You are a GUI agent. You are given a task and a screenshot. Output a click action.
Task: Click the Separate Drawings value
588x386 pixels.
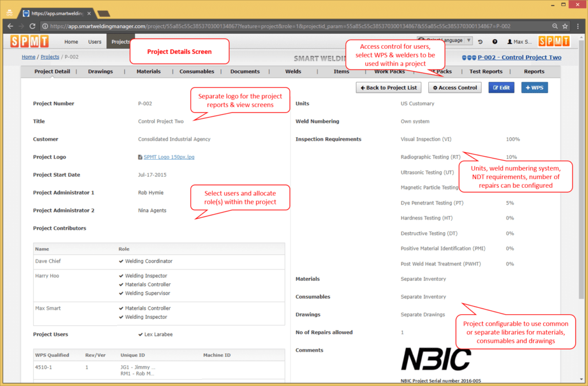pos(423,314)
